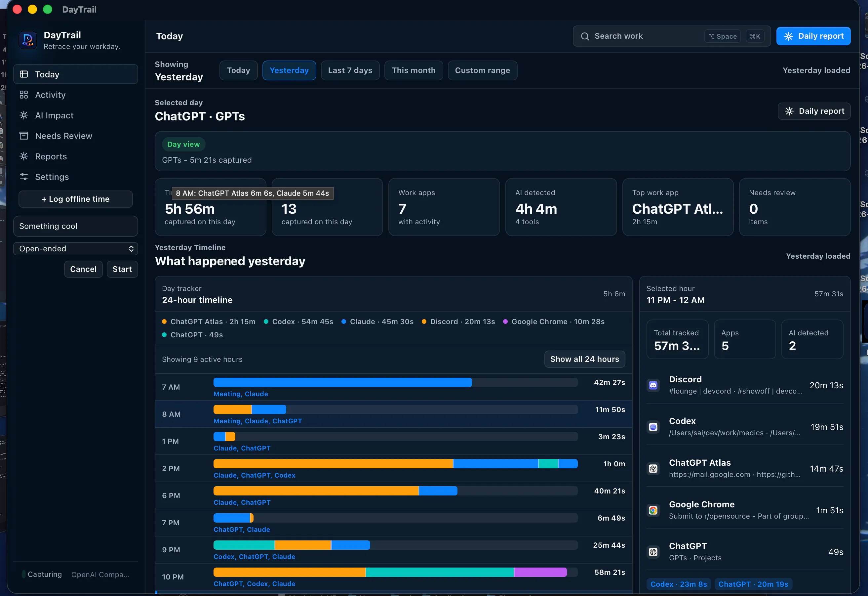The width and height of the screenshot is (868, 596).
Task: Open AI Impact in the sidebar
Action: [x=76, y=115]
